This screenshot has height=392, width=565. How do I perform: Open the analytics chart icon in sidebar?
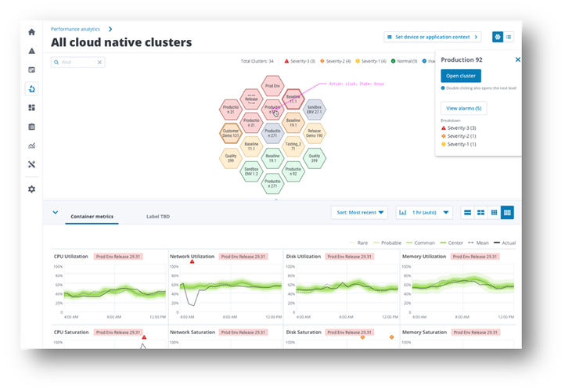pyautogui.click(x=32, y=146)
